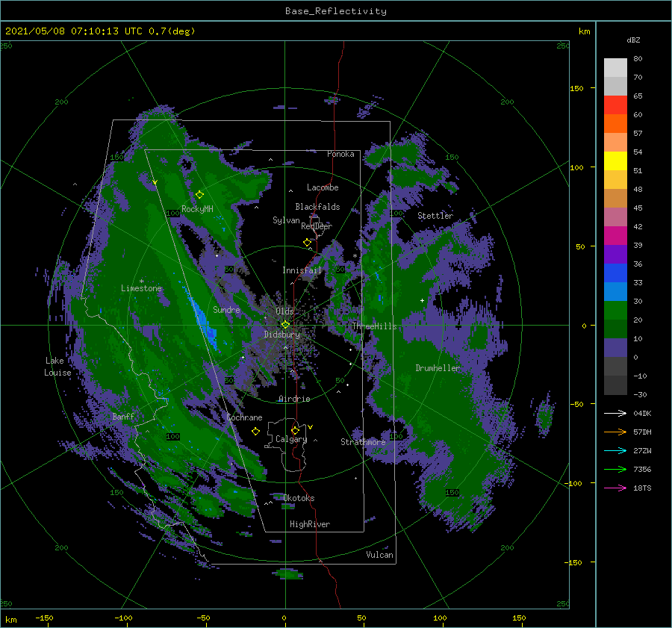Click the cyan 27ZW arrow in legend

click(615, 450)
